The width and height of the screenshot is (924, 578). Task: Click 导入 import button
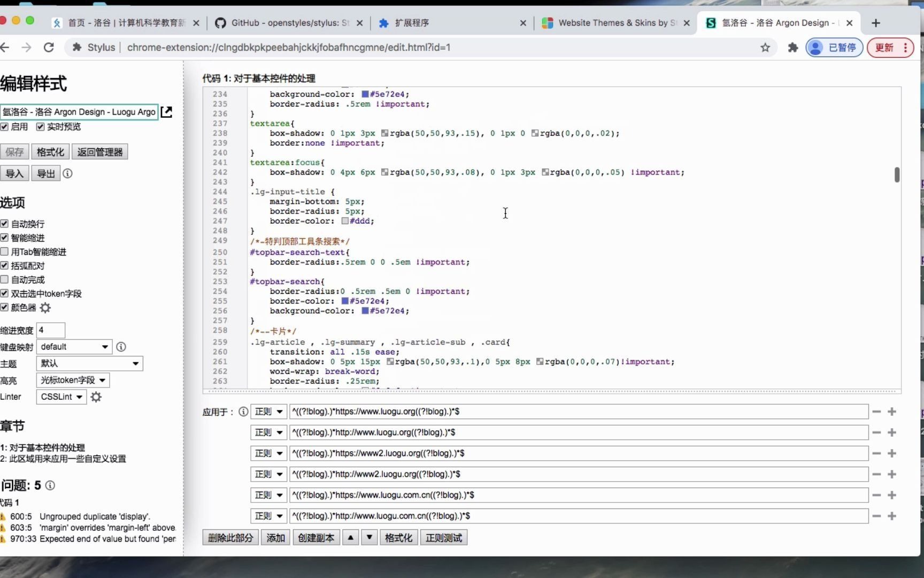tap(14, 173)
